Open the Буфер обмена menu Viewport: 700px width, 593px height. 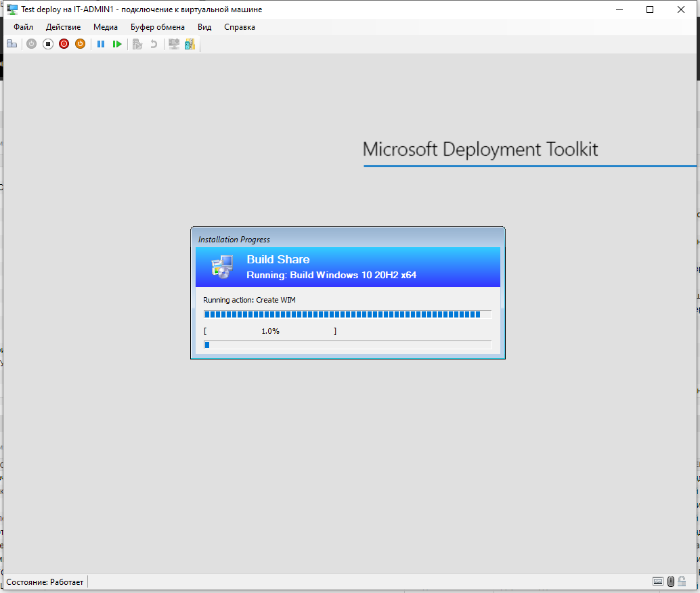point(158,27)
